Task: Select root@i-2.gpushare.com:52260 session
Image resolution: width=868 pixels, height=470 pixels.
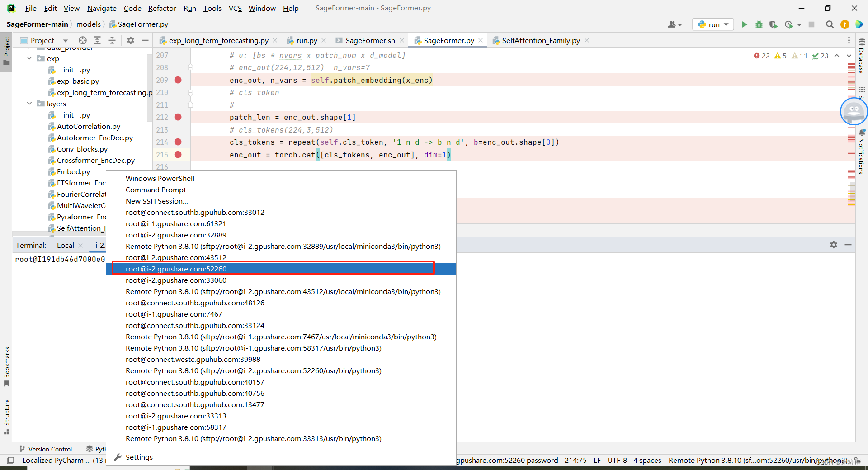Action: 281,269
